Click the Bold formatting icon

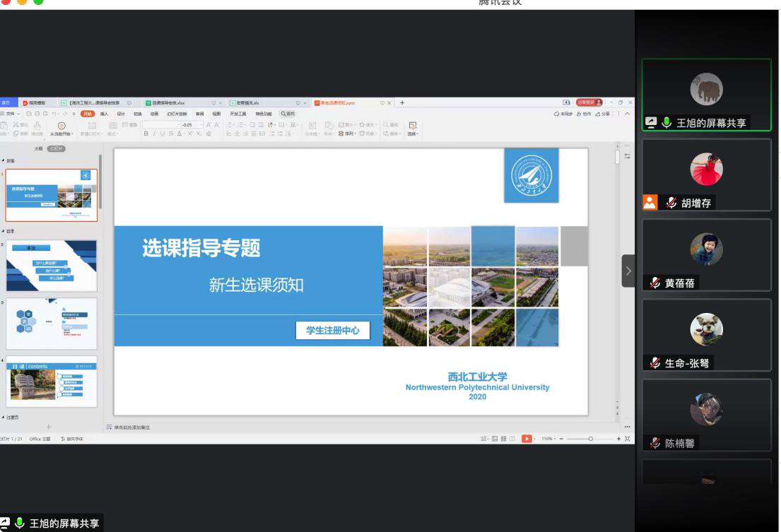pos(146,134)
